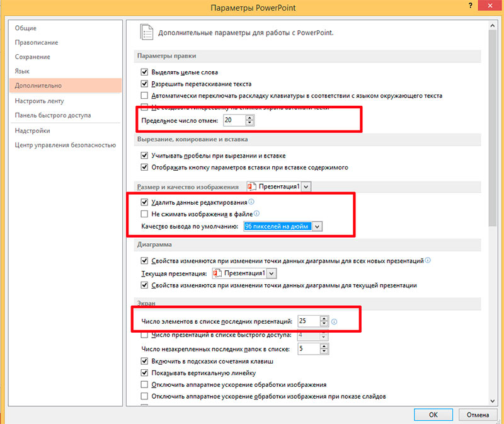Image resolution: width=504 pixels, height=424 pixels.
Task: Open Настроить ленту settings
Action: [39, 101]
